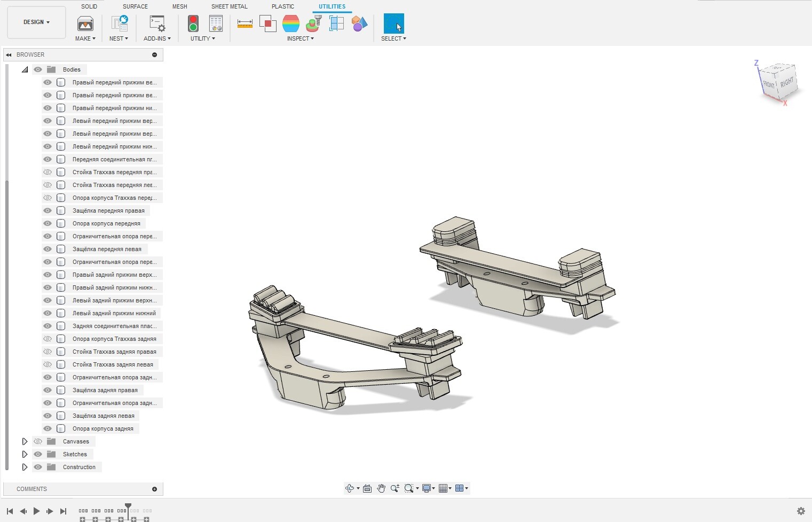Expand the Canvases folder

pos(25,441)
